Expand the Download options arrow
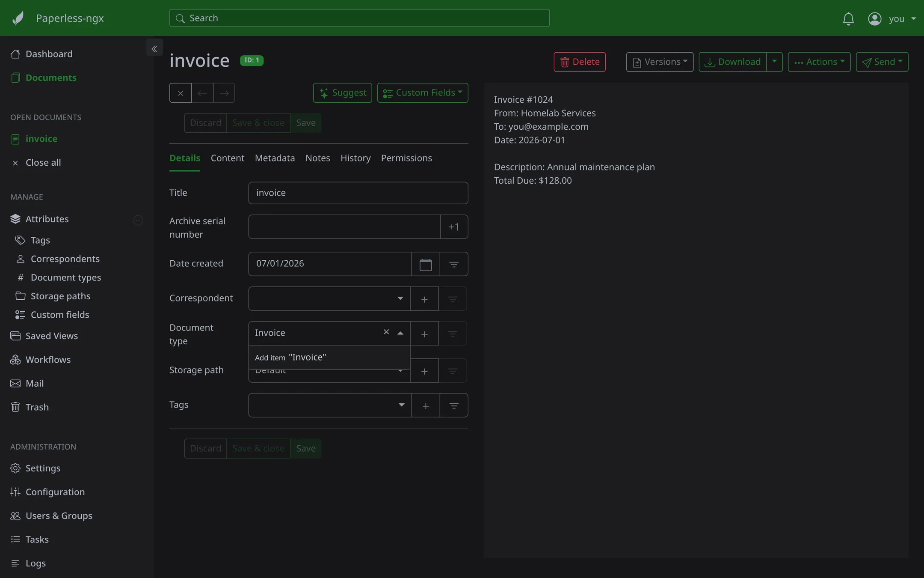 click(774, 62)
